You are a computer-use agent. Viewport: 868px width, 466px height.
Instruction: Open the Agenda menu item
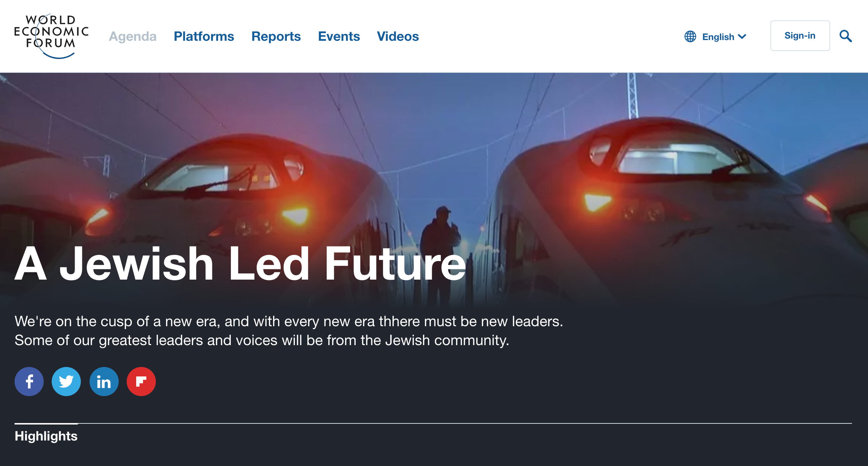[x=133, y=36]
